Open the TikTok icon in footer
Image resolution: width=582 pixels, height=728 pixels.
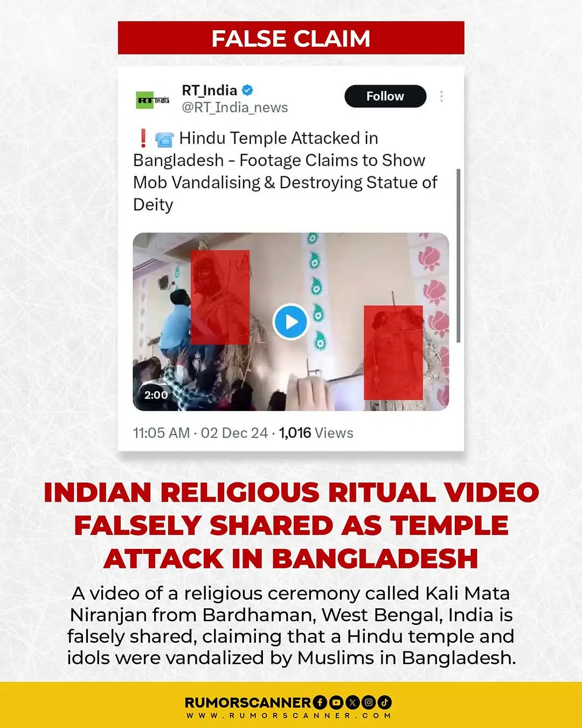pyautogui.click(x=385, y=702)
